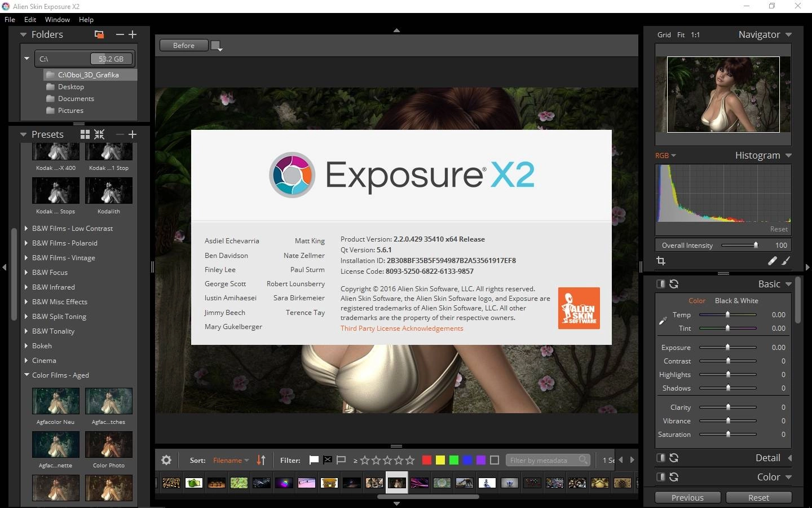Add folder using plus icon in Folders header
Viewport: 812px width, 508px height.
133,34
